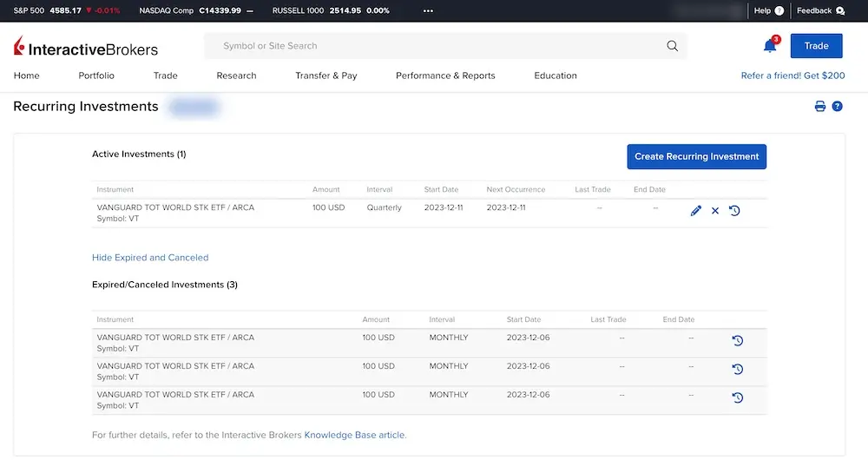Click Create Recurring Investment button
The width and height of the screenshot is (868, 466).
click(x=696, y=156)
